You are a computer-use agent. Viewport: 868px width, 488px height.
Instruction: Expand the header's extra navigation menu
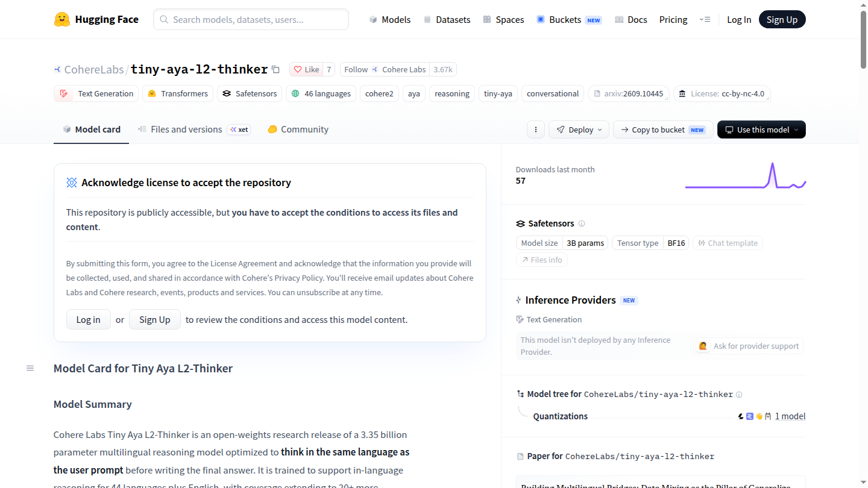(x=705, y=19)
